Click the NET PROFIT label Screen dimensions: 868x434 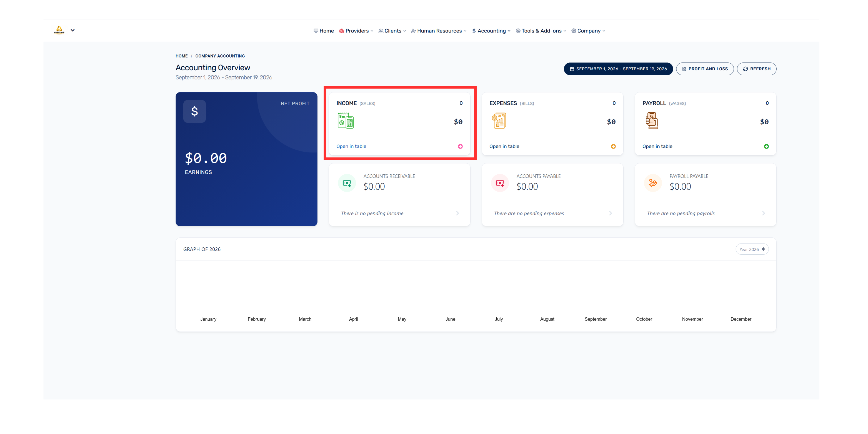click(x=295, y=104)
